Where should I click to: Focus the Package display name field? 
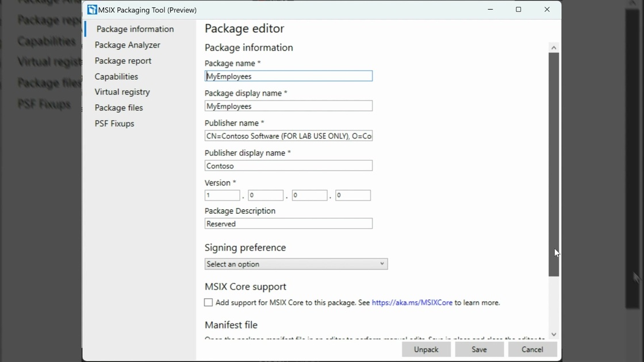coord(288,106)
